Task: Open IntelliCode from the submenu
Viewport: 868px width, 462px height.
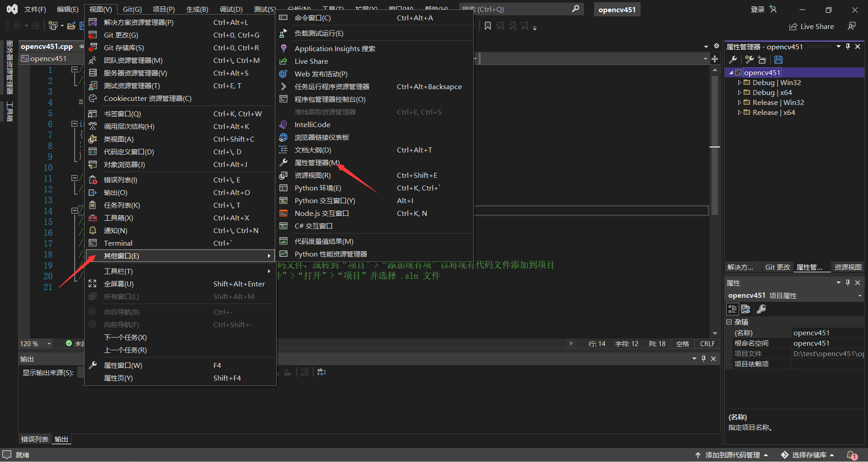Action: coord(375,125)
